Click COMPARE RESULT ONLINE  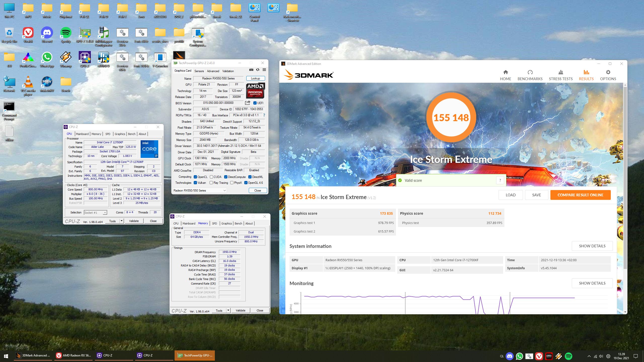point(580,195)
